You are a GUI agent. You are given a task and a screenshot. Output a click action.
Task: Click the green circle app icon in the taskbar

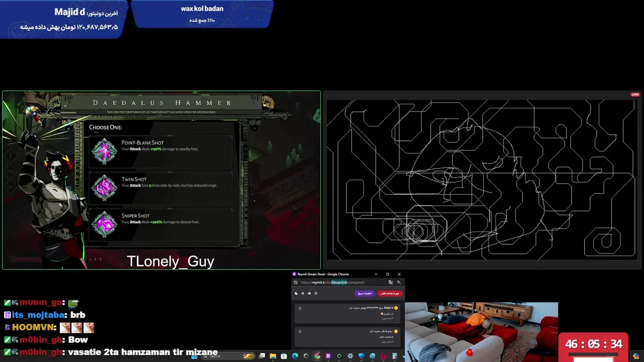tap(339, 356)
